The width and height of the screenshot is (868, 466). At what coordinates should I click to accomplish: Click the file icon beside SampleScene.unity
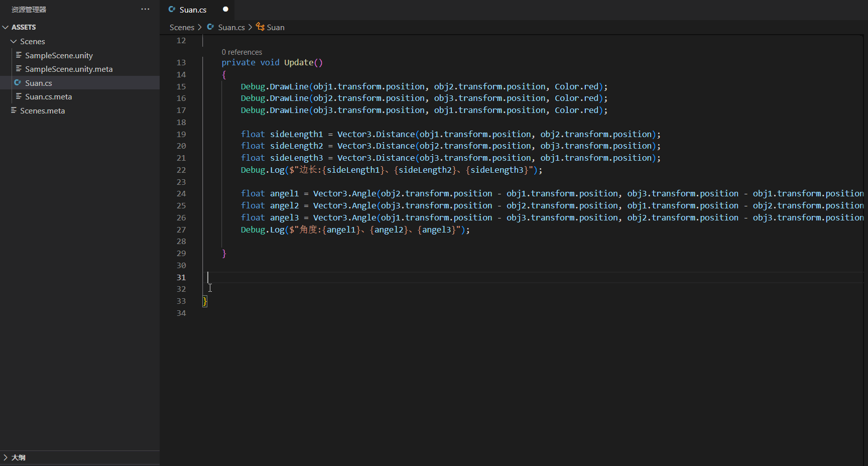[x=19, y=55]
